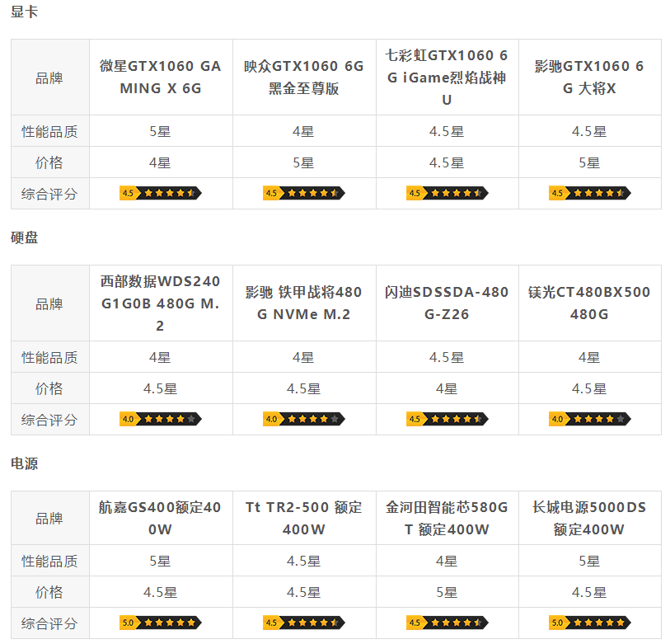Click 4星 performance value for 金河田智能芯580GT
670x644 pixels.
pos(447,561)
